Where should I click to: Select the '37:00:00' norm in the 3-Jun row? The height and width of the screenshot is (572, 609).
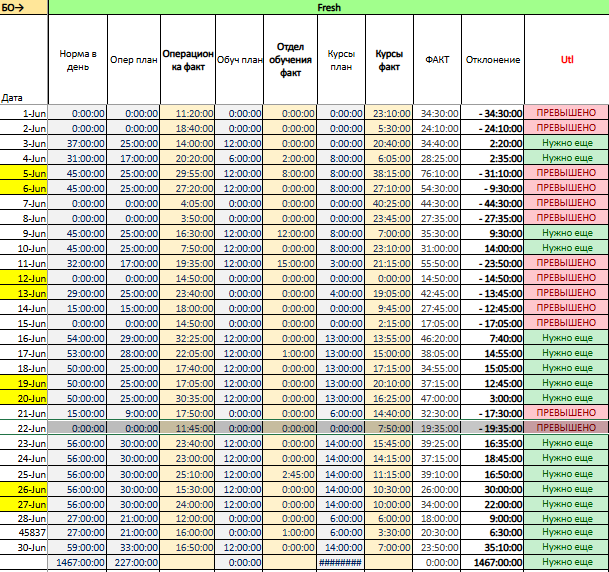coord(78,143)
